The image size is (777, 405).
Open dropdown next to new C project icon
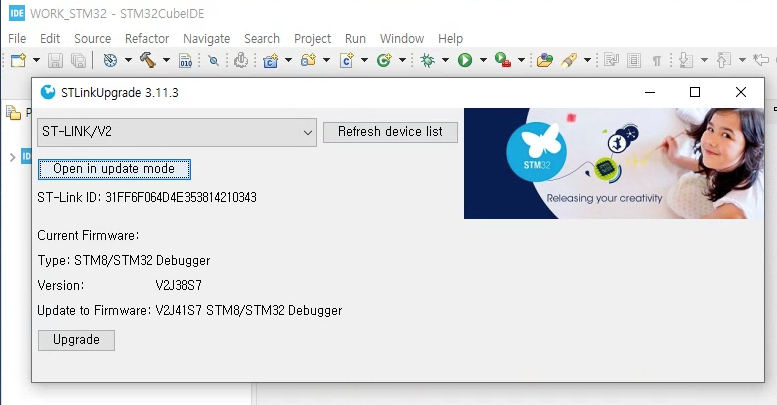(x=288, y=60)
